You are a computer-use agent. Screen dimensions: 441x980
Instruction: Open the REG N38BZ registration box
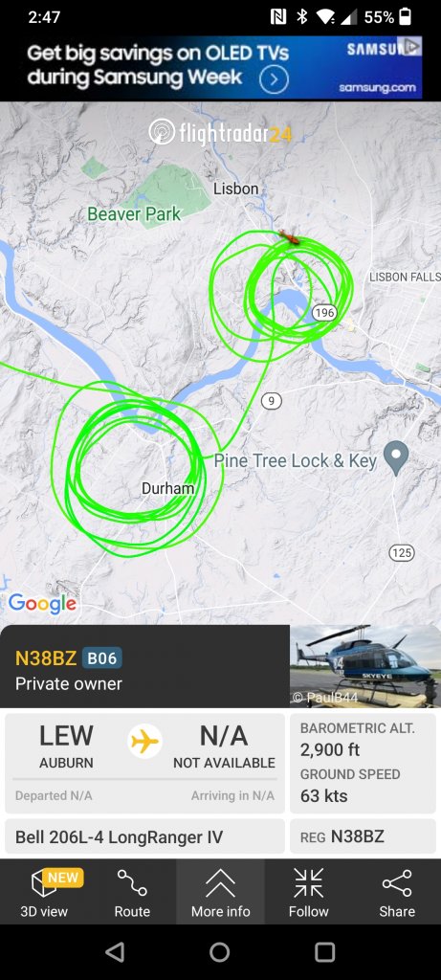click(x=363, y=836)
